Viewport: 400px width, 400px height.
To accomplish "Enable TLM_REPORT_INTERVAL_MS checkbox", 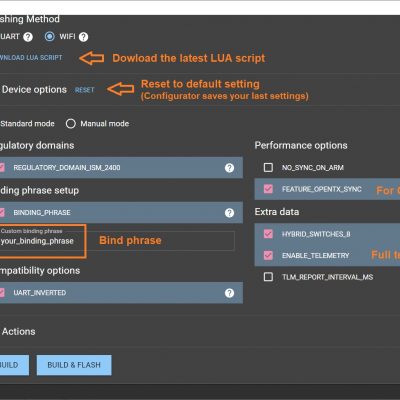I will point(268,277).
